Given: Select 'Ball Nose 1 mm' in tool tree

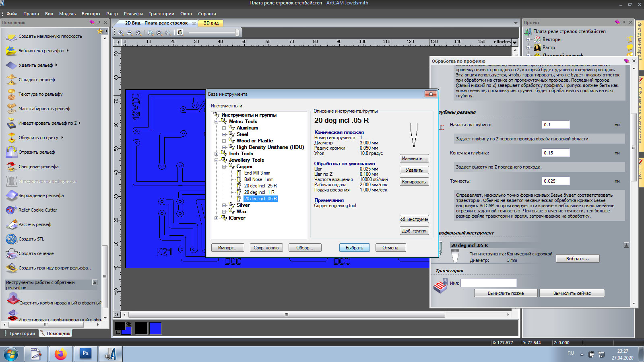Looking at the screenshot, I should 259,179.
